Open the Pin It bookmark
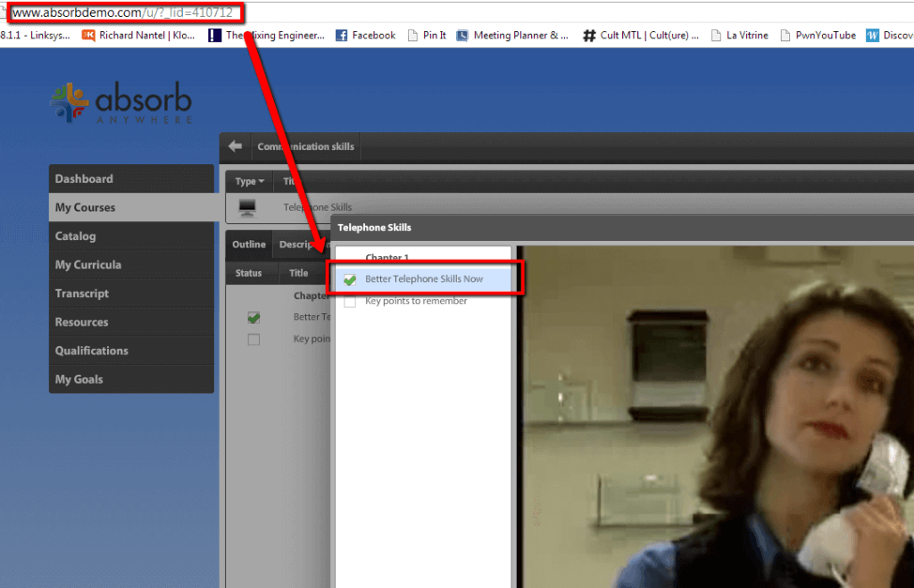This screenshot has width=914, height=588. coord(427,36)
